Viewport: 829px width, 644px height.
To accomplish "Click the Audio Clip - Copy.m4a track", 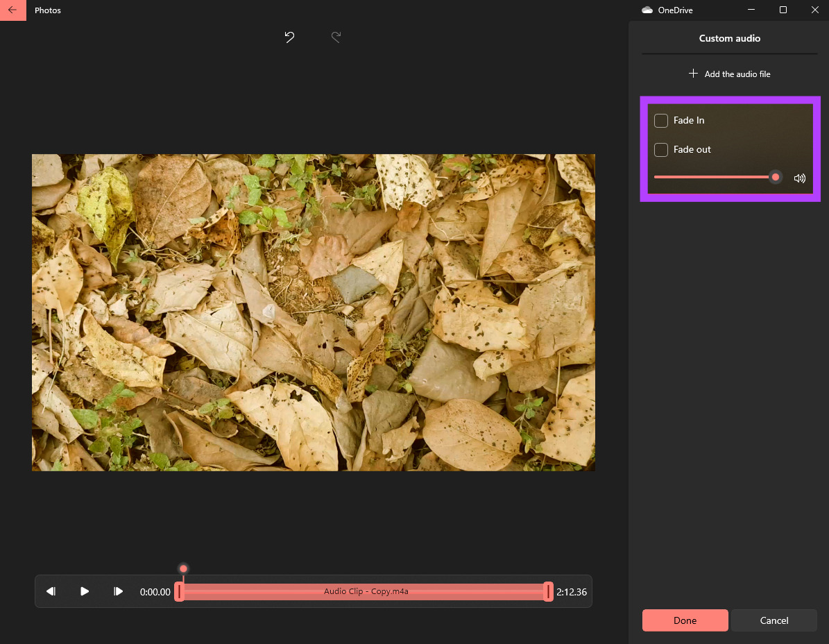I will (x=366, y=591).
